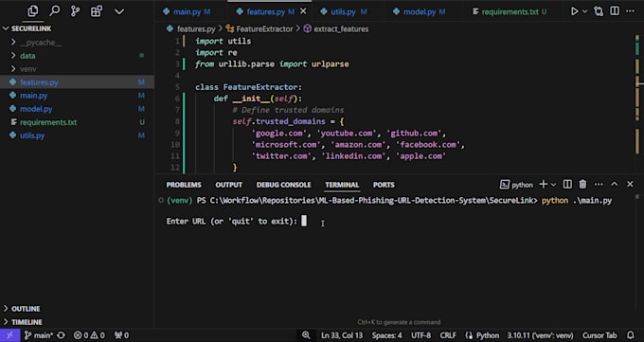The image size is (644, 342).
Task: Open the Extensions view icon
Action: 97,11
